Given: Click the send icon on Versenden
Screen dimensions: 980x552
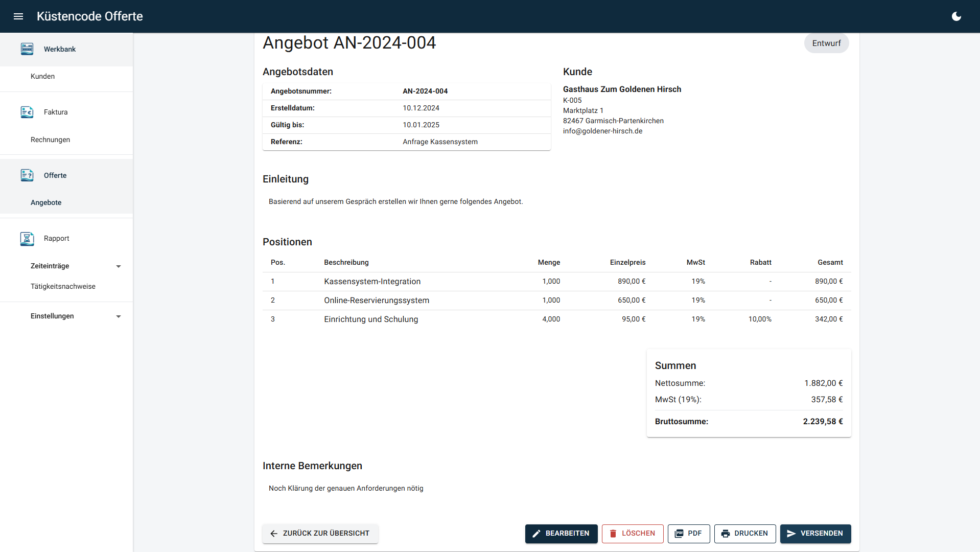Looking at the screenshot, I should tap(792, 533).
